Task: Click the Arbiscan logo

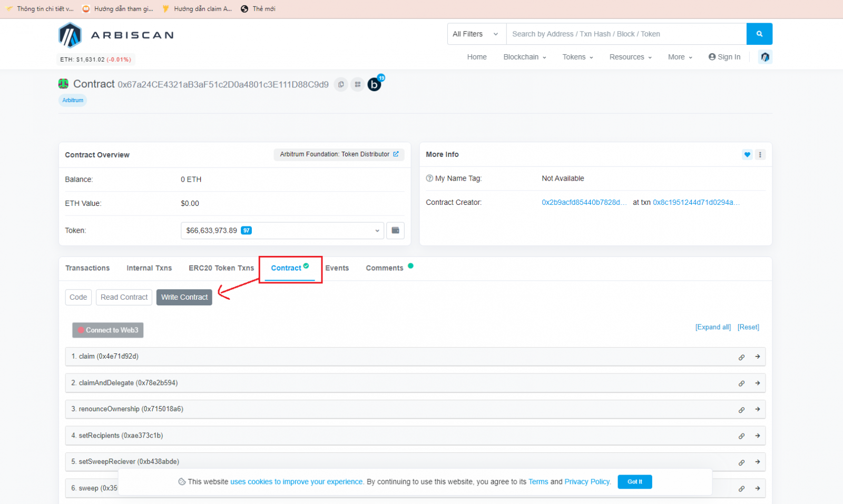Action: click(116, 35)
